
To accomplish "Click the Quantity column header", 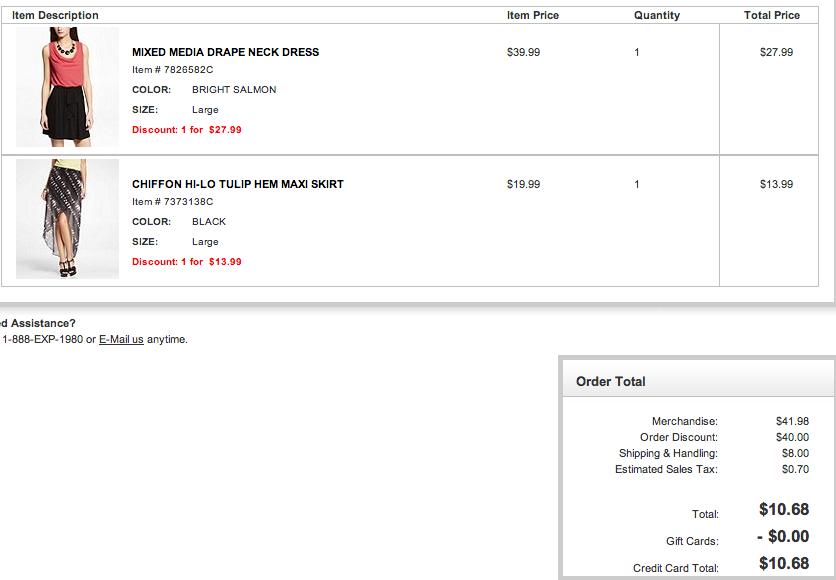I will click(657, 15).
